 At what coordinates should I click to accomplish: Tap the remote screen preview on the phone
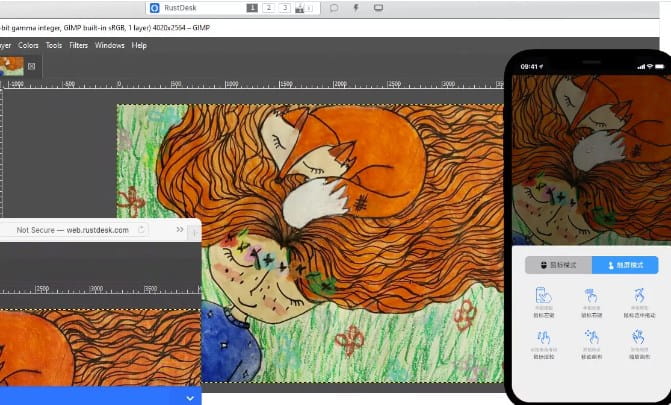point(591,160)
